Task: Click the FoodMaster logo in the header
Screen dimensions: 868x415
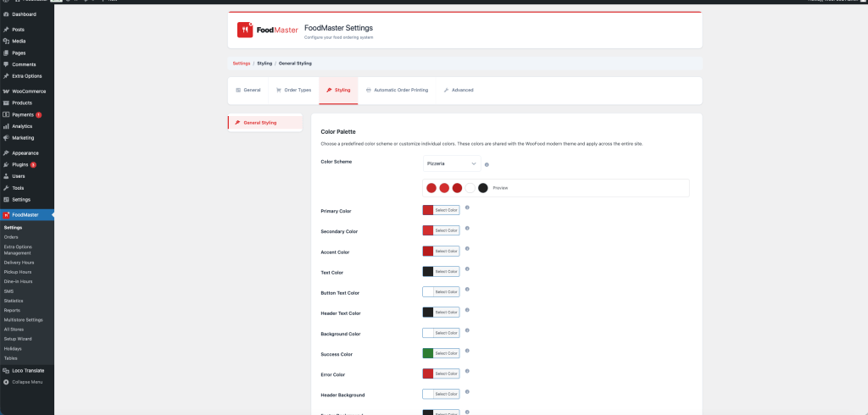Action: coord(267,30)
